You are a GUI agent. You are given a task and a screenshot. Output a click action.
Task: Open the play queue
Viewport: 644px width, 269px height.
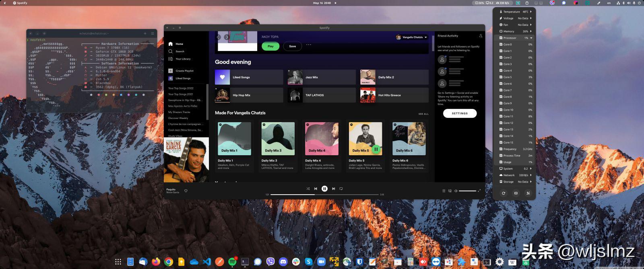444,191
